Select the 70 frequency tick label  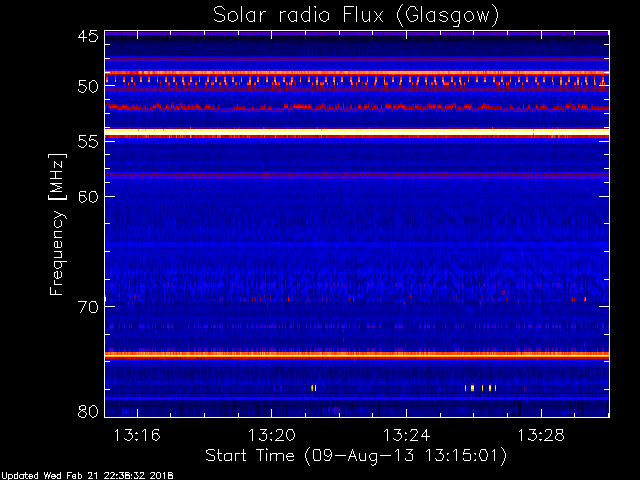[x=87, y=307]
